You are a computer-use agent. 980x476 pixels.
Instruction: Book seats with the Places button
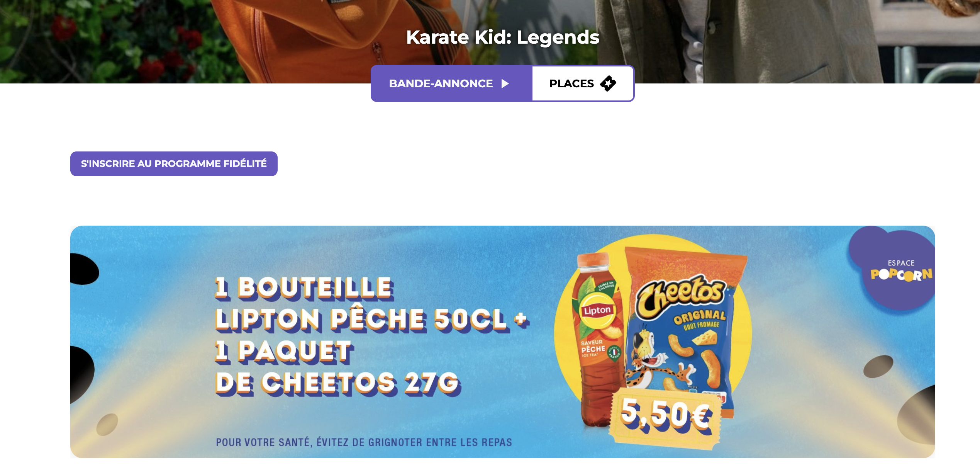[x=583, y=83]
